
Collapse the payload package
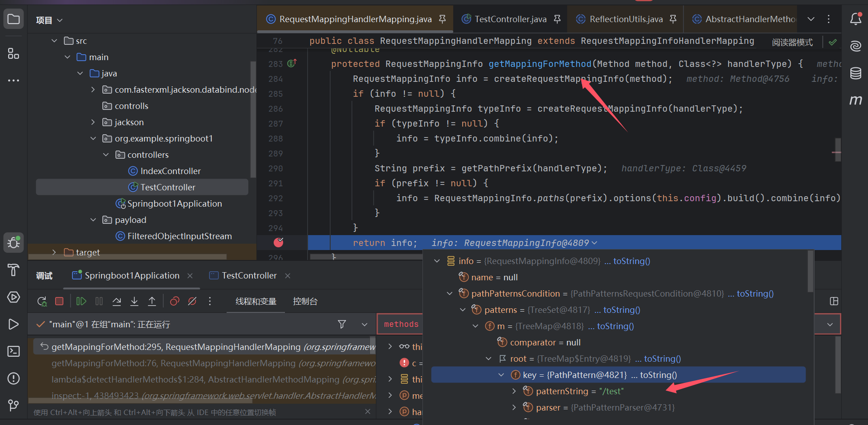coord(93,220)
